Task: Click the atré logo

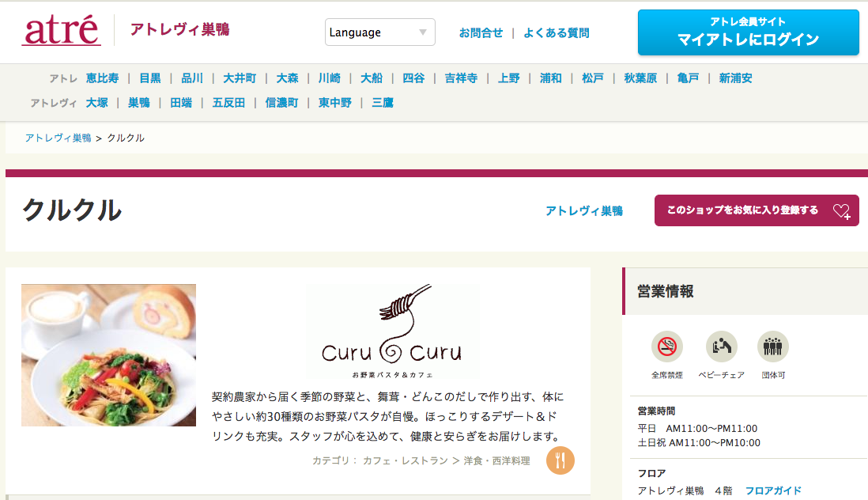Action: 62,30
